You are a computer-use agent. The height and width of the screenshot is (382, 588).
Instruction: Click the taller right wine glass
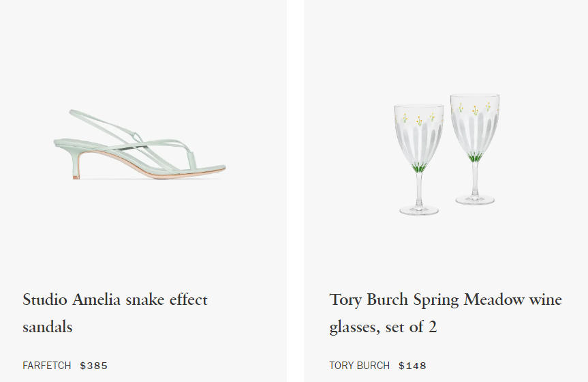pos(475,149)
